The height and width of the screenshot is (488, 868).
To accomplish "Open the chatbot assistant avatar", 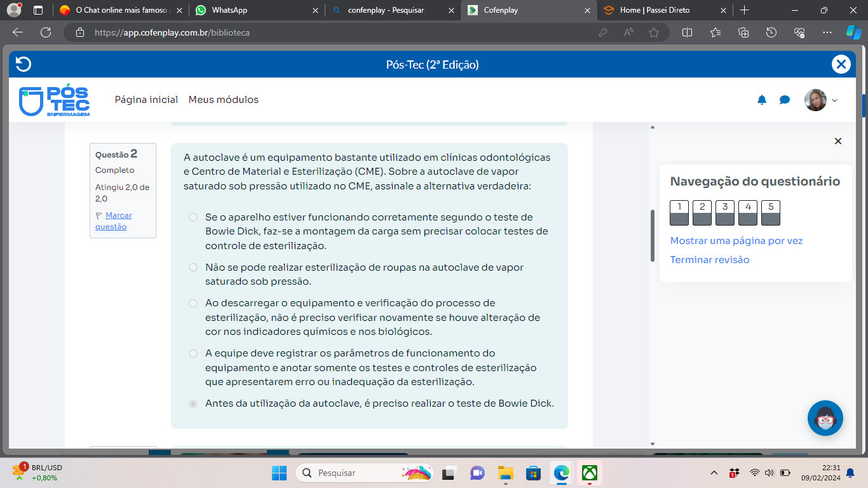I will tap(825, 418).
